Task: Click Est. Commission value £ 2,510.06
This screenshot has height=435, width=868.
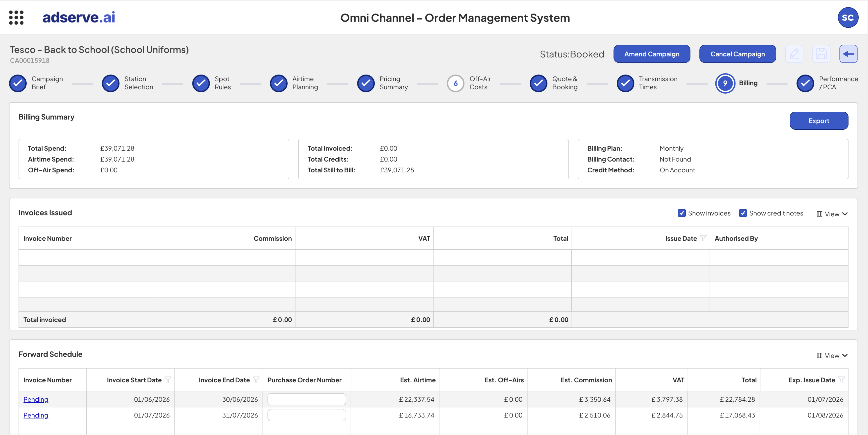Action: click(595, 415)
